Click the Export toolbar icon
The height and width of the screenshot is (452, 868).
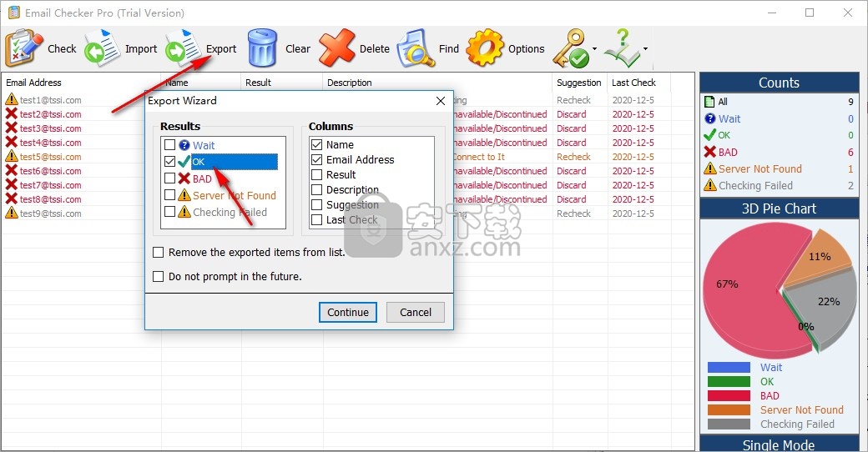click(x=184, y=48)
